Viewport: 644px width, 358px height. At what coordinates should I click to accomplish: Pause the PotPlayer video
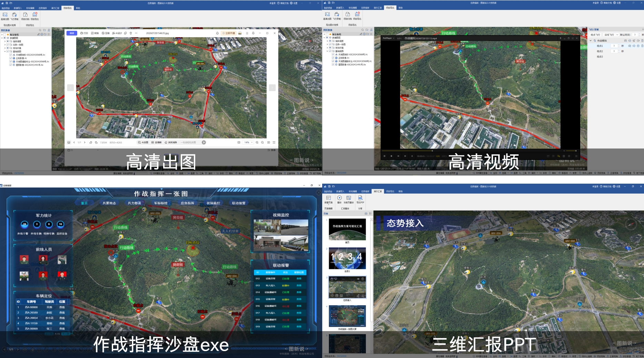[x=384, y=156]
